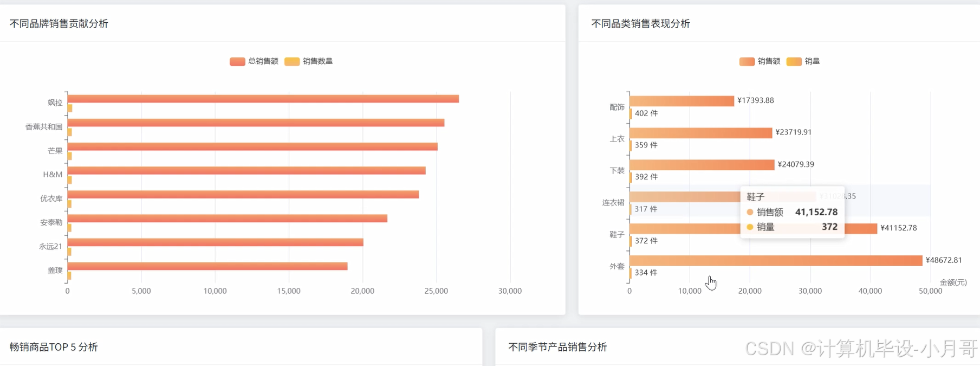Click the 芒果 brand axis label
This screenshot has height=366, width=980.
pos(55,150)
